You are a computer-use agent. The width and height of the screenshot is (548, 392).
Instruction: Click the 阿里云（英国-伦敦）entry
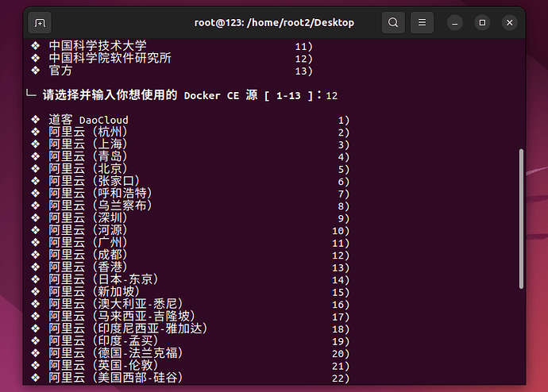click(x=104, y=365)
